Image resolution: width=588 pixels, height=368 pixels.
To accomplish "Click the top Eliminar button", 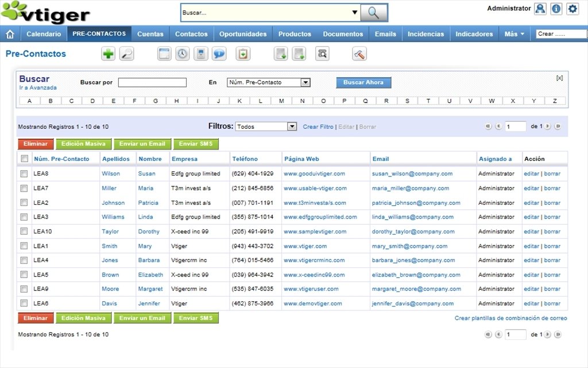I will point(36,144).
